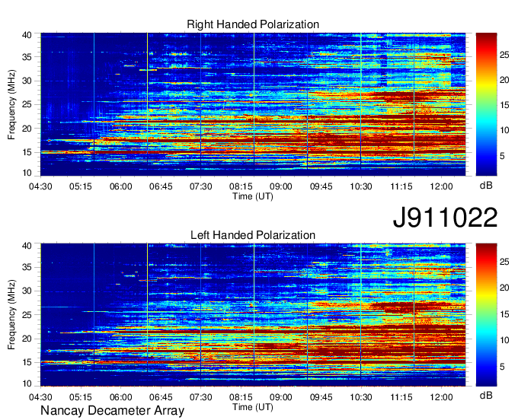Click the 10 MHz tick on top plot
The image size is (518, 420).
point(27,173)
